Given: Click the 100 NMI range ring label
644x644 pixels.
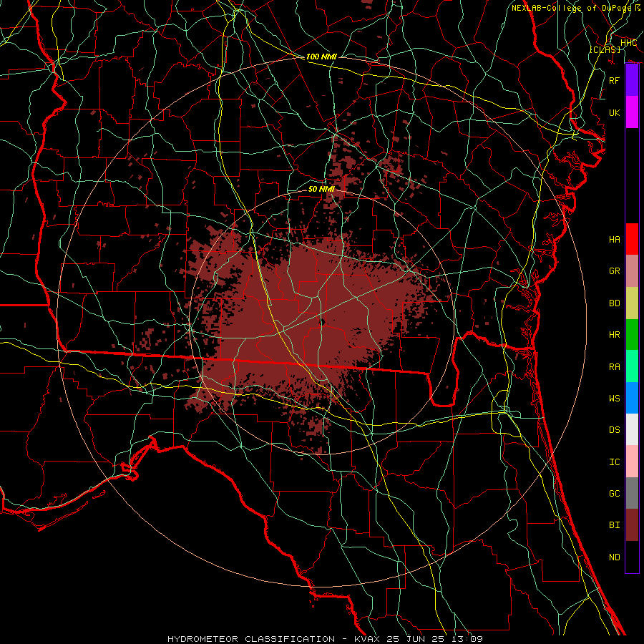Looking at the screenshot, I should coord(321,57).
